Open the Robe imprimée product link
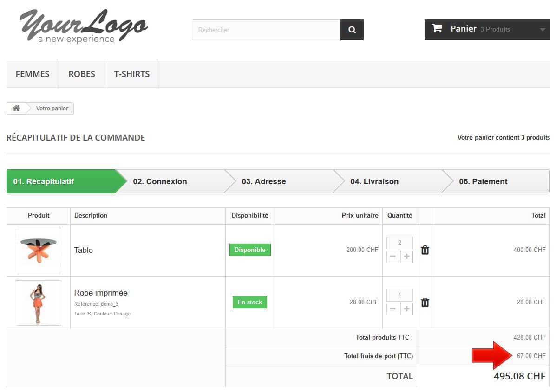 click(x=101, y=293)
